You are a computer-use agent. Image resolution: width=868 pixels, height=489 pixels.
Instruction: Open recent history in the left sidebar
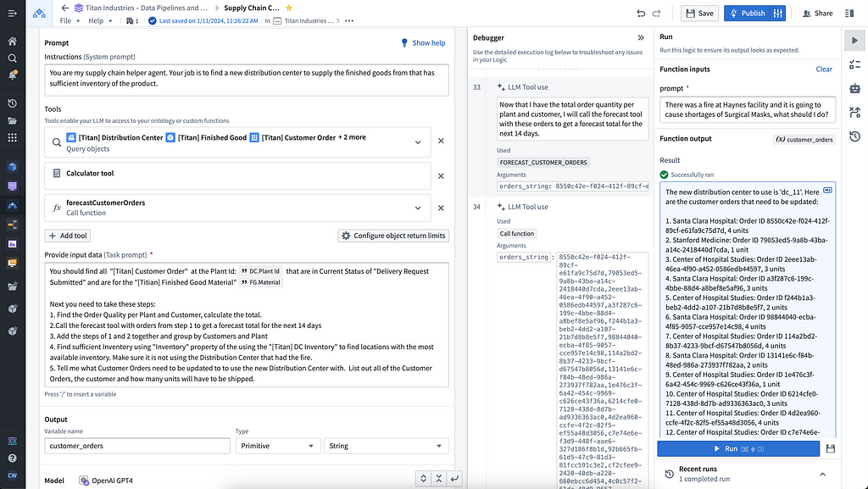tap(12, 103)
